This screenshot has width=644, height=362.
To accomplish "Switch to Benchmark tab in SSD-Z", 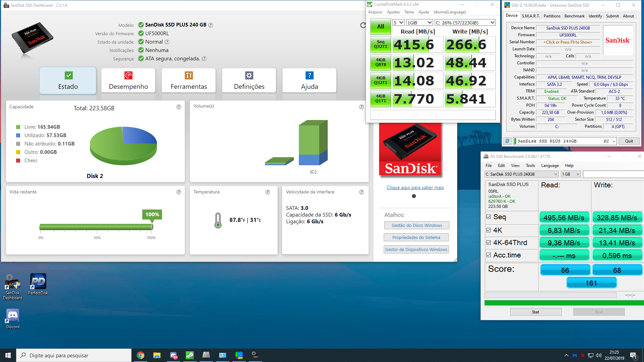I will (x=574, y=16).
